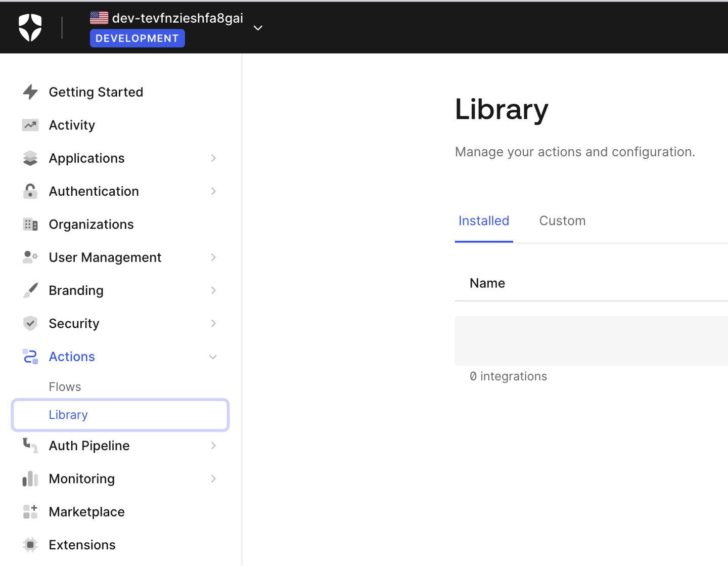The image size is (728, 566).
Task: Click the DEVELOPMENT environment badge
Action: tap(137, 38)
